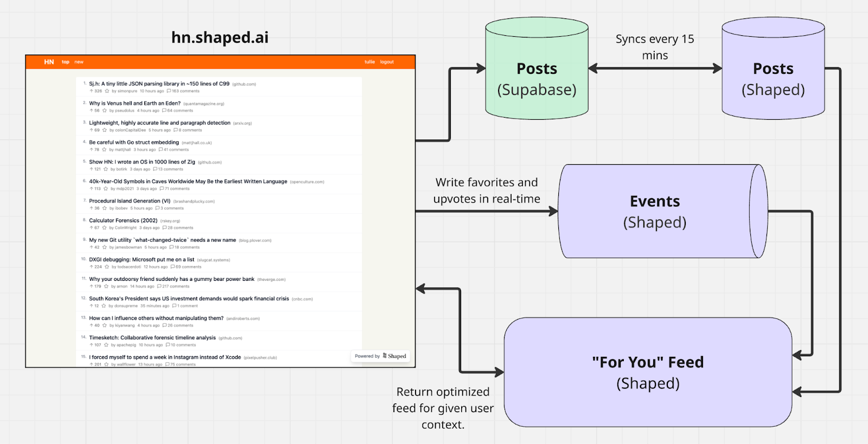Star the Procedural Island Generation post
The image size is (868, 444).
tap(105, 208)
